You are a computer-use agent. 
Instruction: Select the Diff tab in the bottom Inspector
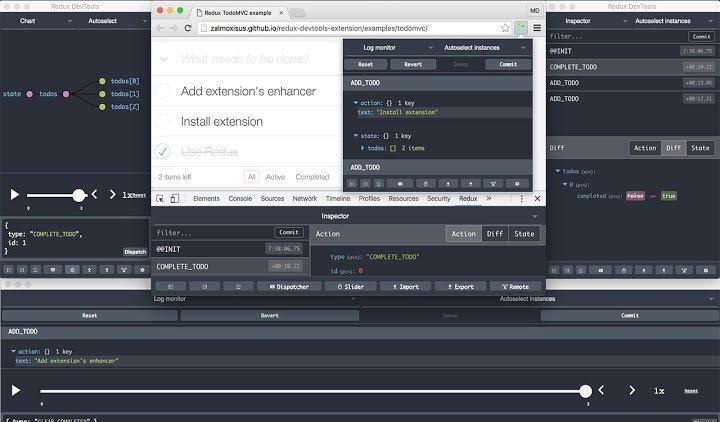(494, 234)
